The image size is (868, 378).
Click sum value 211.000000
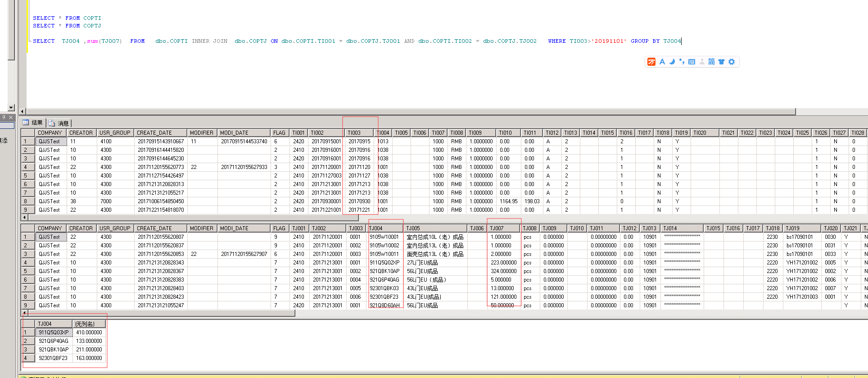pyautogui.click(x=89, y=349)
